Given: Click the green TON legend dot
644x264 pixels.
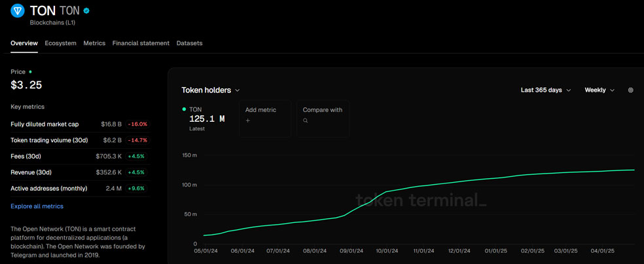Looking at the screenshot, I should pos(184,109).
